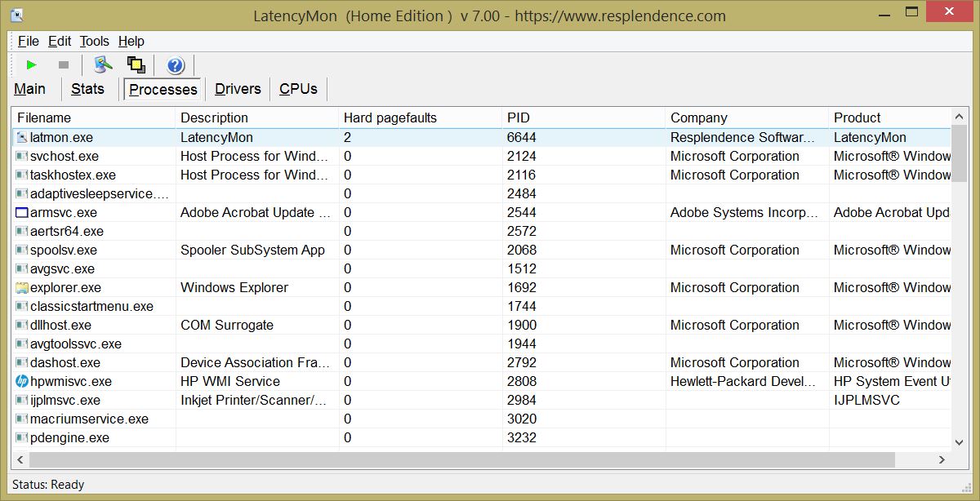Click the 'Adobe Systems Incorp...' company cell
This screenshot has width=980, height=501.
coord(745,213)
